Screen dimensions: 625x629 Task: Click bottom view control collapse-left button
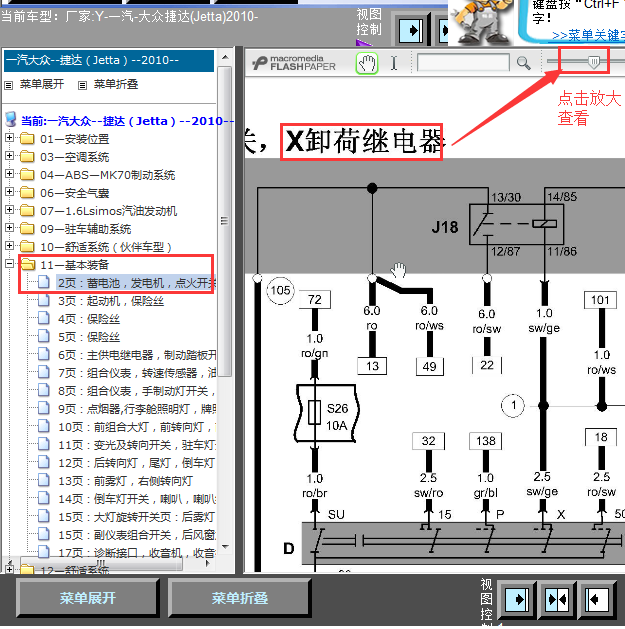click(597, 599)
